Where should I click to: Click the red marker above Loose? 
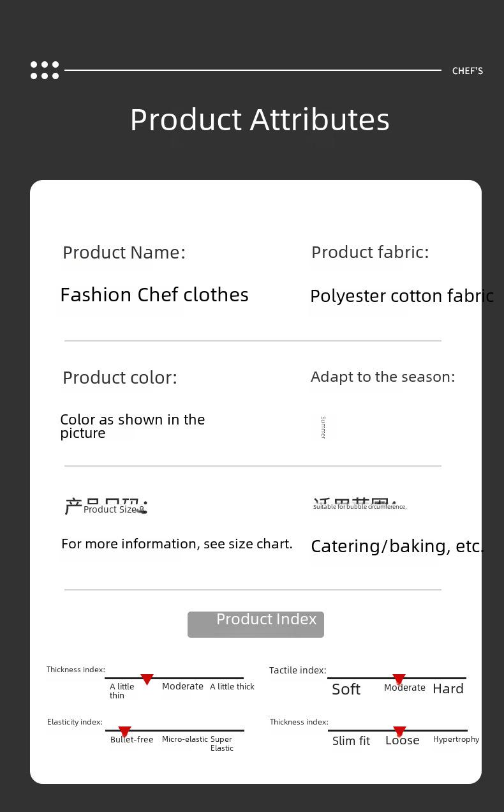click(399, 732)
